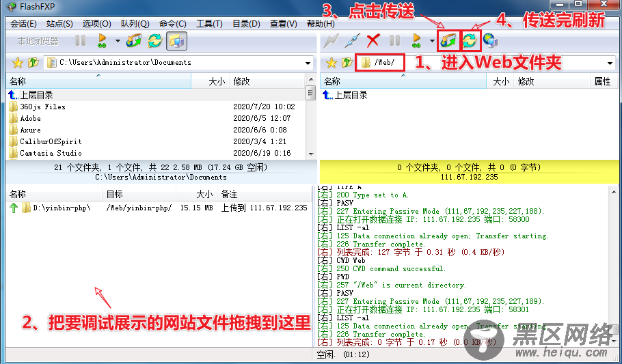Click the 2020/7/20 10:02 date cell
Image resolution: width=622 pixels, height=364 pixels.
click(264, 107)
